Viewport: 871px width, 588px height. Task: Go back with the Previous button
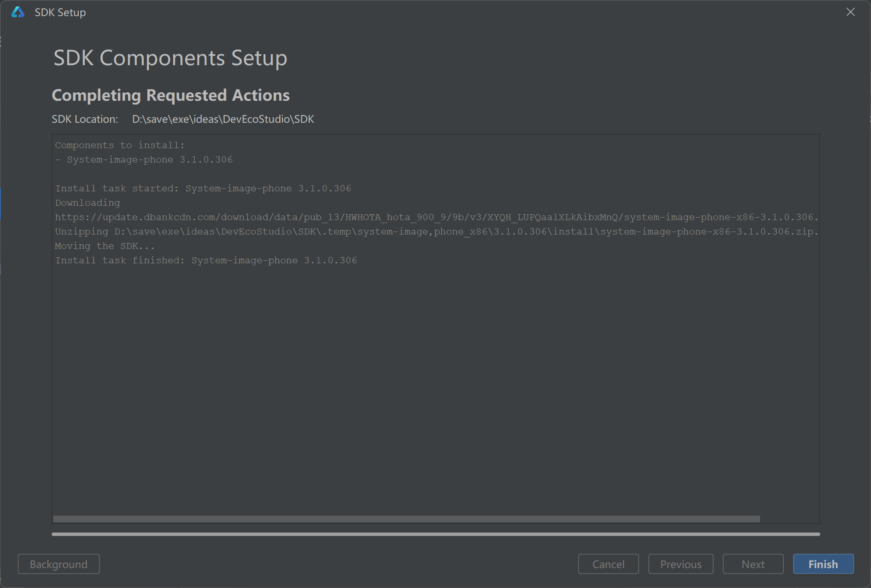pyautogui.click(x=681, y=564)
